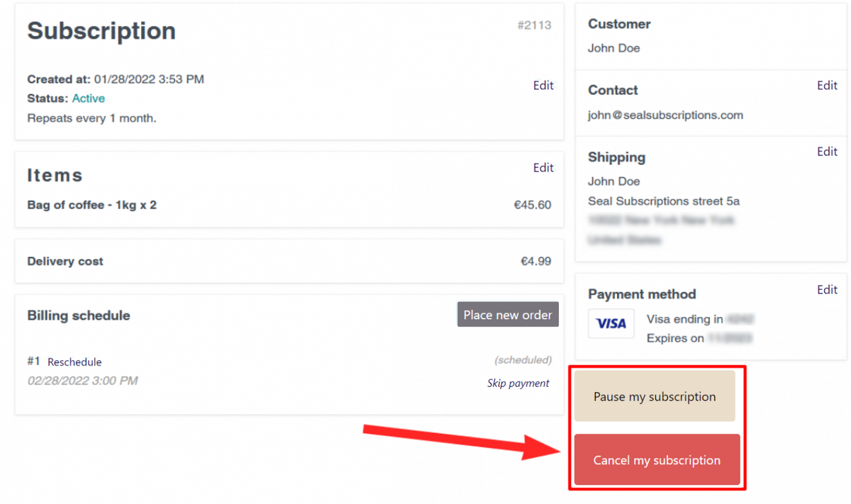This screenshot has height=504, width=851.
Task: Click the 02/28/2022 scheduled billing date
Action: coord(82,381)
